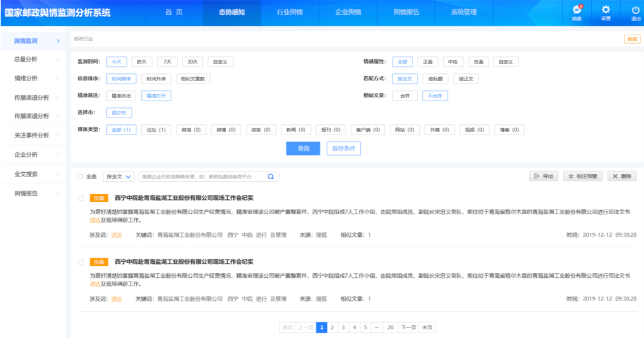Viewport: 644px width, 338px height.
Task: Expand 总量分析 in the sidebar
Action: (33, 59)
